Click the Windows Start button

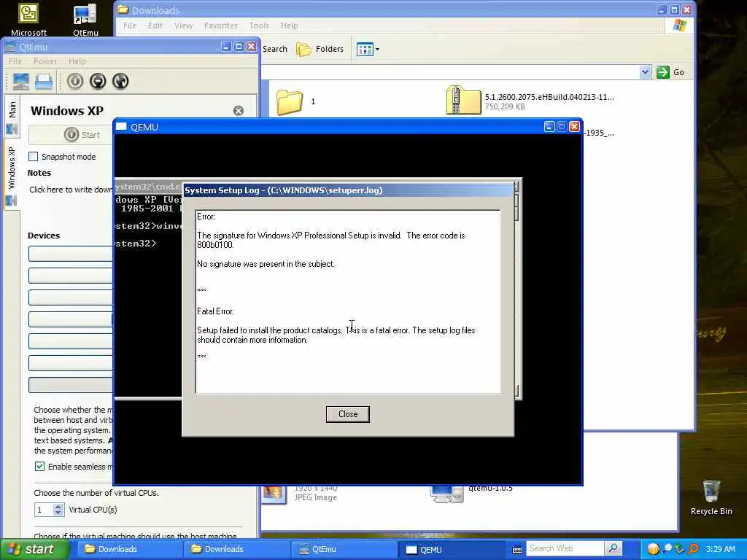[34, 549]
